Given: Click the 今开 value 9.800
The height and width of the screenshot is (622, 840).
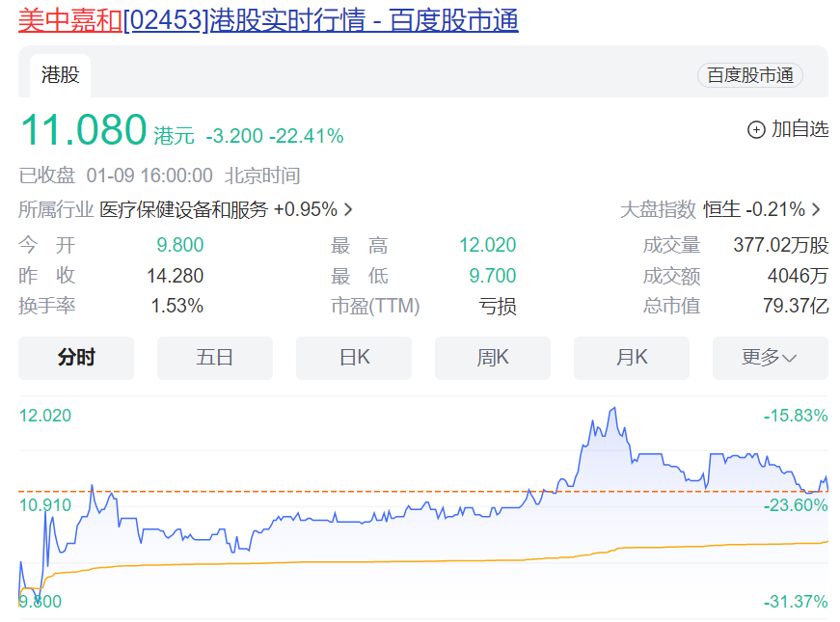Looking at the screenshot, I should coord(180,245).
